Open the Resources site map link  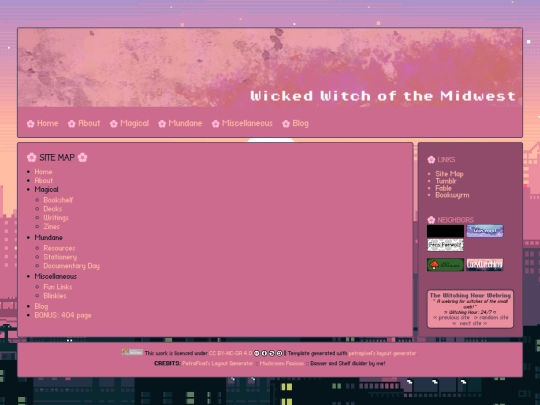coord(59,248)
